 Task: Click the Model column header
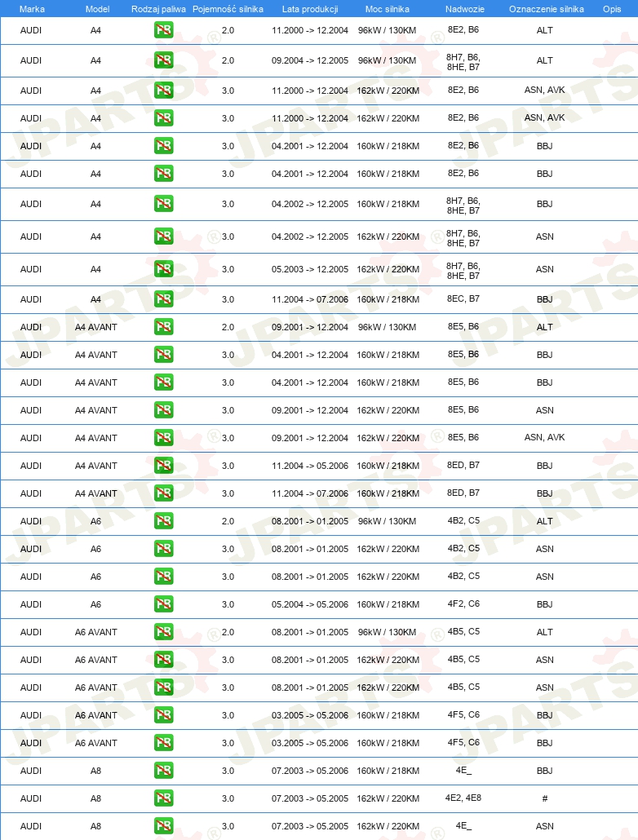pyautogui.click(x=98, y=9)
